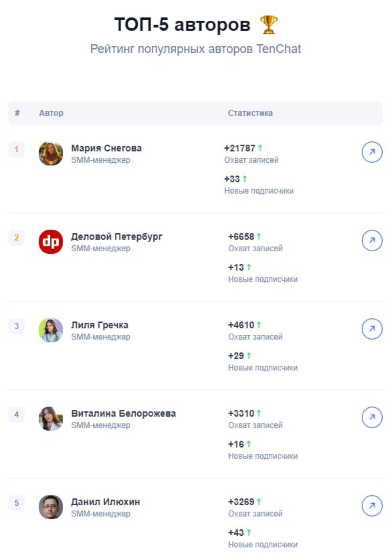This screenshot has width=392, height=558.
Task: Click green up arrow beside +43
Action: coord(248,532)
